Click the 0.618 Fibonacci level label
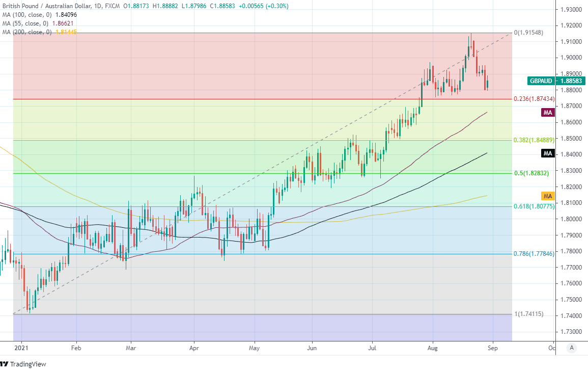This screenshot has width=588, height=369. point(534,206)
